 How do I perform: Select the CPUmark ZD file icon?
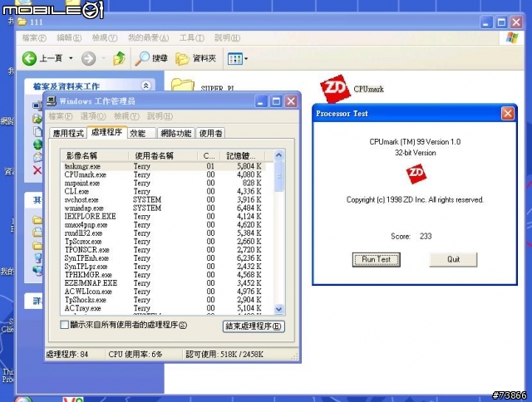335,89
